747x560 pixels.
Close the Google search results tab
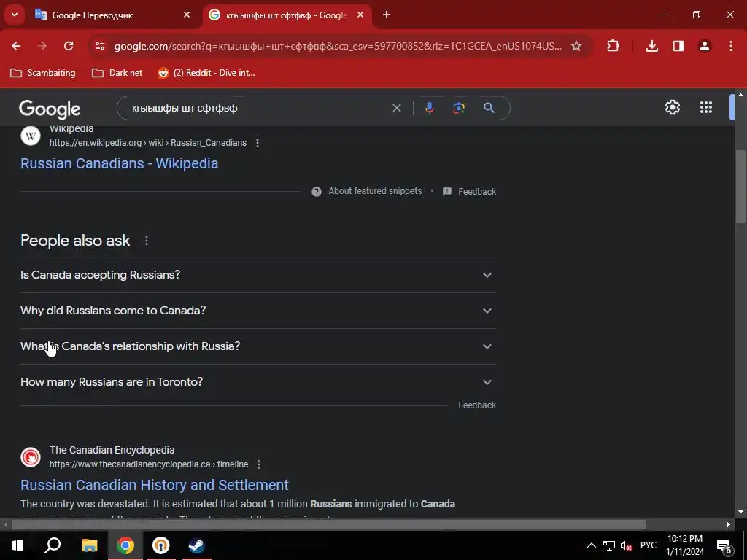point(360,15)
